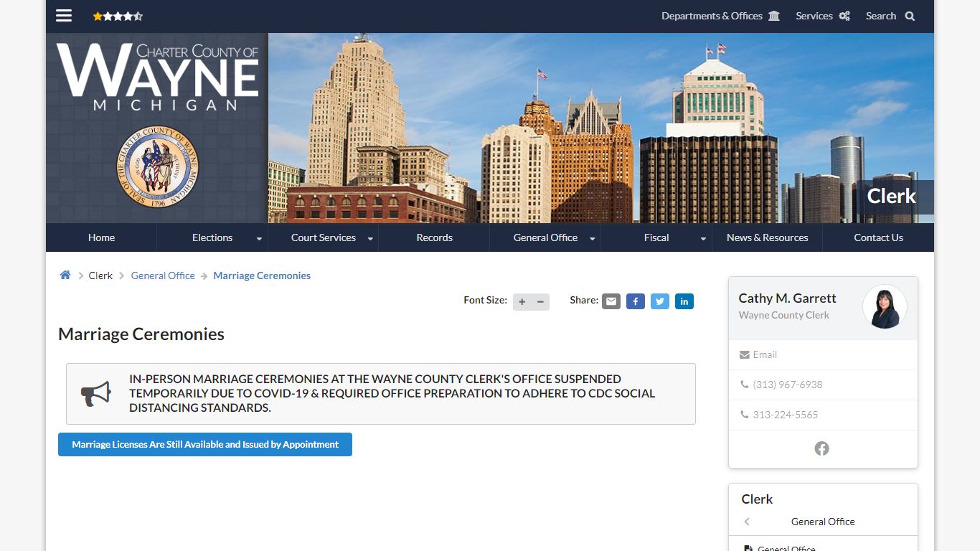Click the Marriage Ceremonies page heading
The height and width of the screenshot is (551, 980).
(x=141, y=334)
